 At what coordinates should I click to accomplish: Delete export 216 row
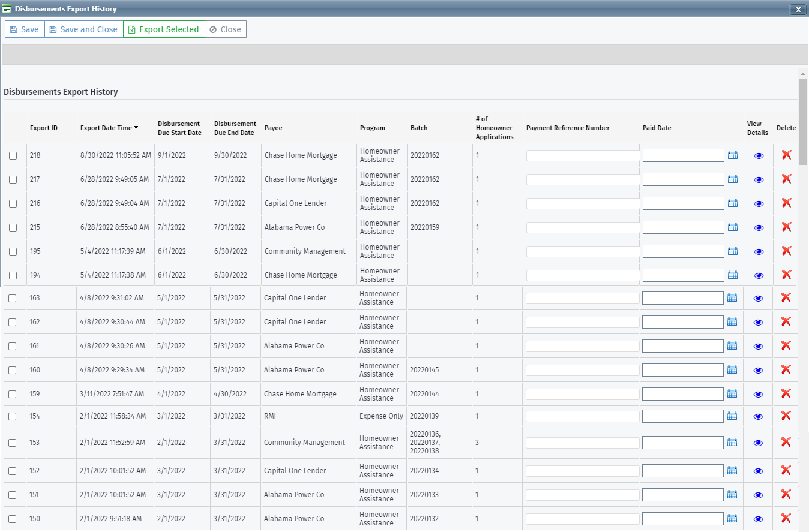pos(786,203)
